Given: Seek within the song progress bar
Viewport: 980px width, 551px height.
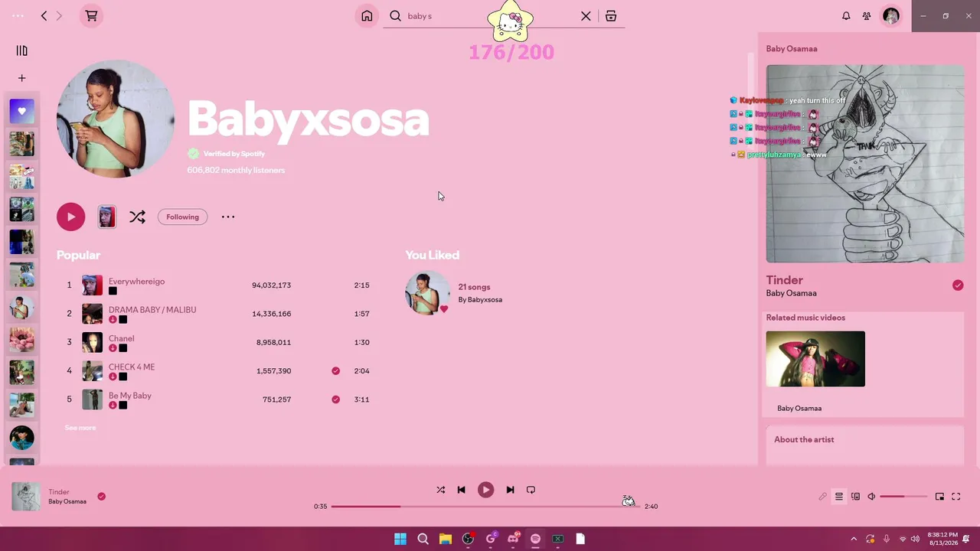Looking at the screenshot, I should pos(485,506).
